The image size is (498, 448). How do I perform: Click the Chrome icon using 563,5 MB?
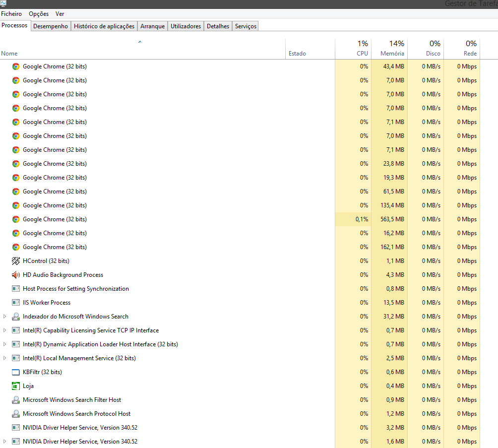click(16, 219)
